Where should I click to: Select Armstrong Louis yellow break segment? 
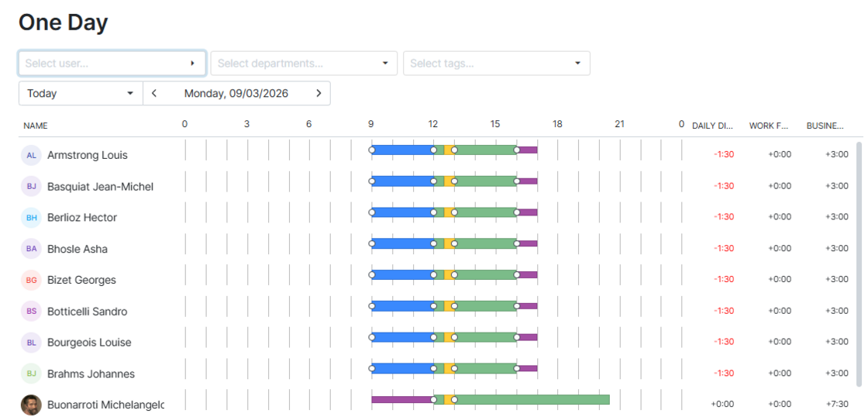pyautogui.click(x=449, y=150)
